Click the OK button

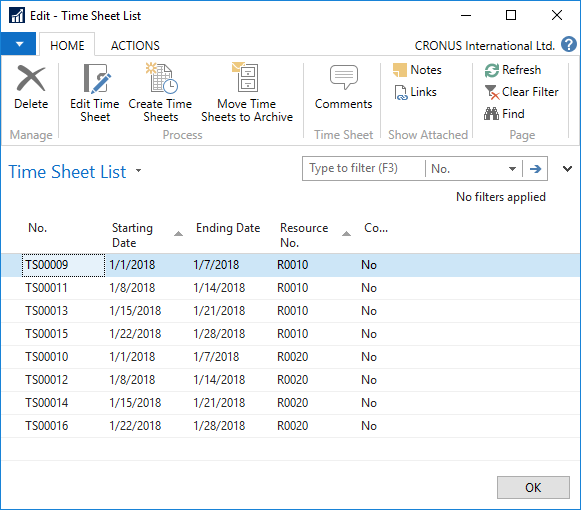click(x=533, y=487)
